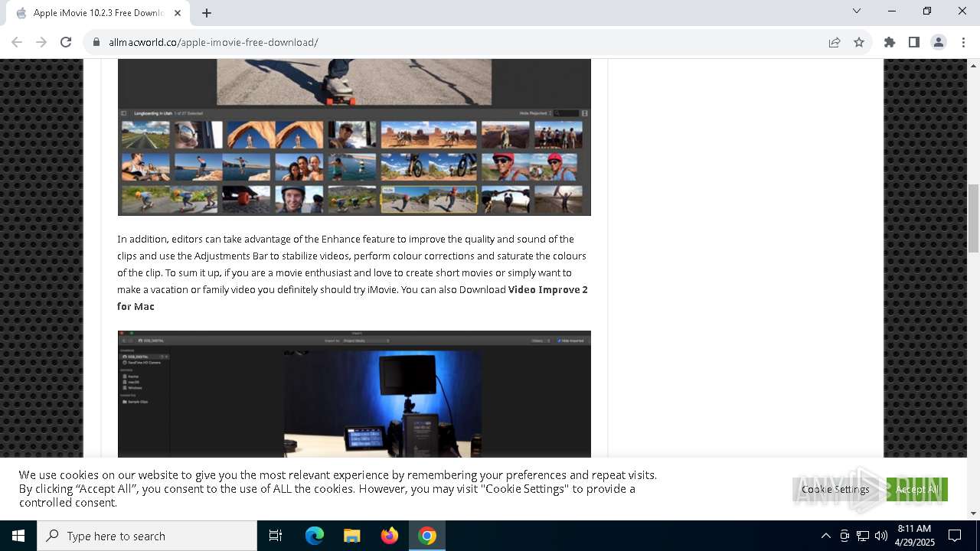Bookmark this page with the star icon
Image resolution: width=980 pixels, height=551 pixels.
[x=859, y=42]
